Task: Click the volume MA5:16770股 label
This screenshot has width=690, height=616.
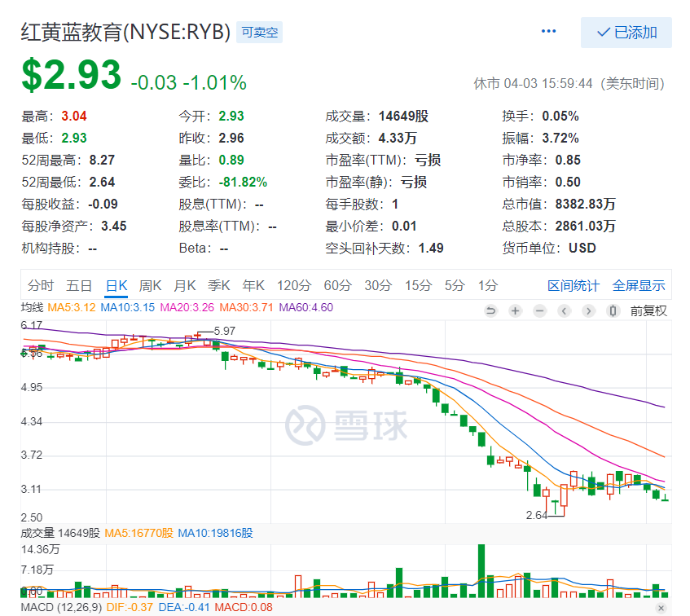Action: [x=139, y=533]
